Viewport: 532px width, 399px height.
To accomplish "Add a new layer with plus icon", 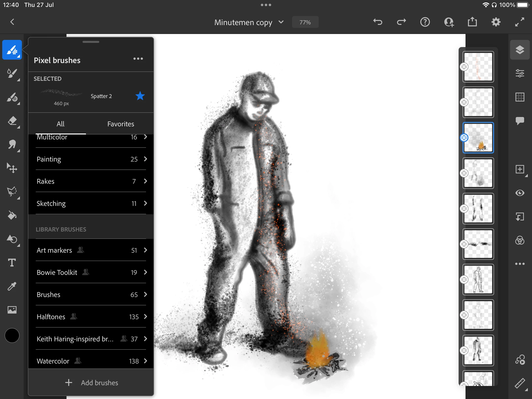I will (520, 169).
